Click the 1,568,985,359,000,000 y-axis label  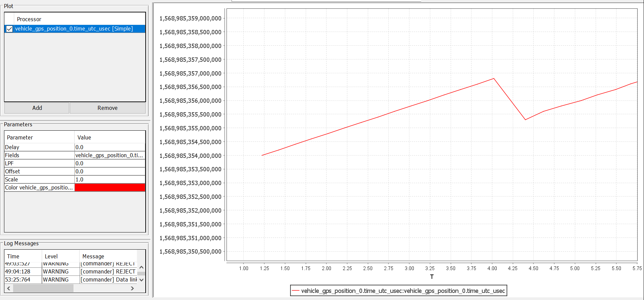click(190, 18)
